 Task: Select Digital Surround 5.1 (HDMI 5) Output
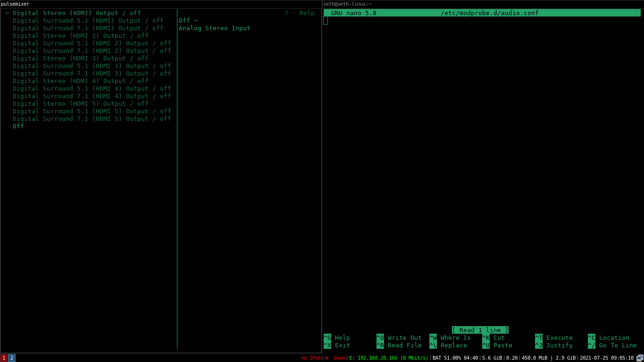92,111
